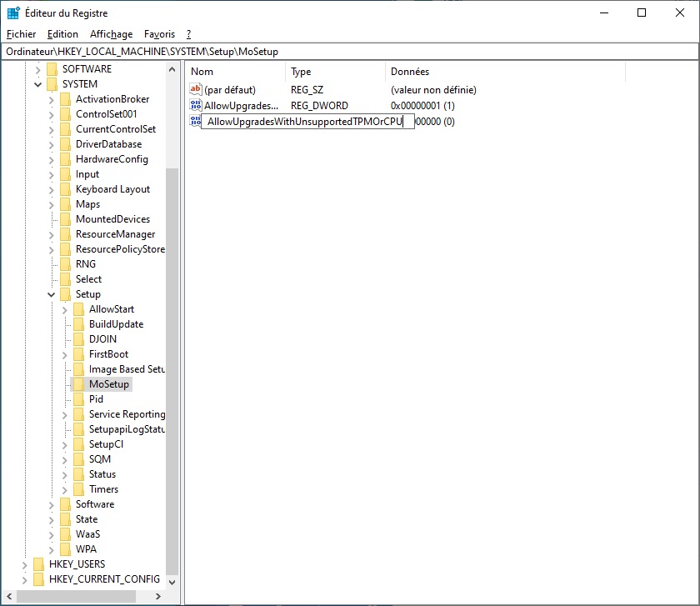This screenshot has width=700, height=606.
Task: Collapse the Setup key node
Action: coord(52,294)
